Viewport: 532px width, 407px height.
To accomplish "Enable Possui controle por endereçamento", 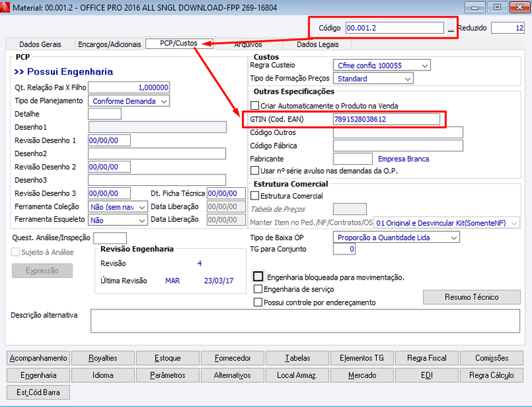I will tap(258, 302).
